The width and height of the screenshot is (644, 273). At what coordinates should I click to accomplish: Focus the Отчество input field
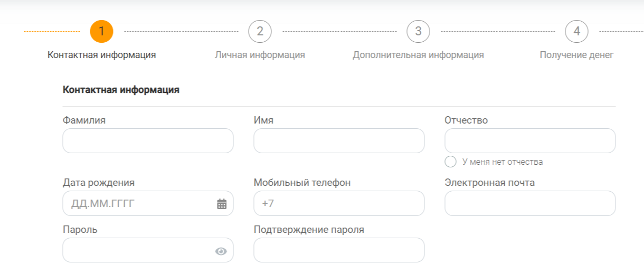[530, 141]
